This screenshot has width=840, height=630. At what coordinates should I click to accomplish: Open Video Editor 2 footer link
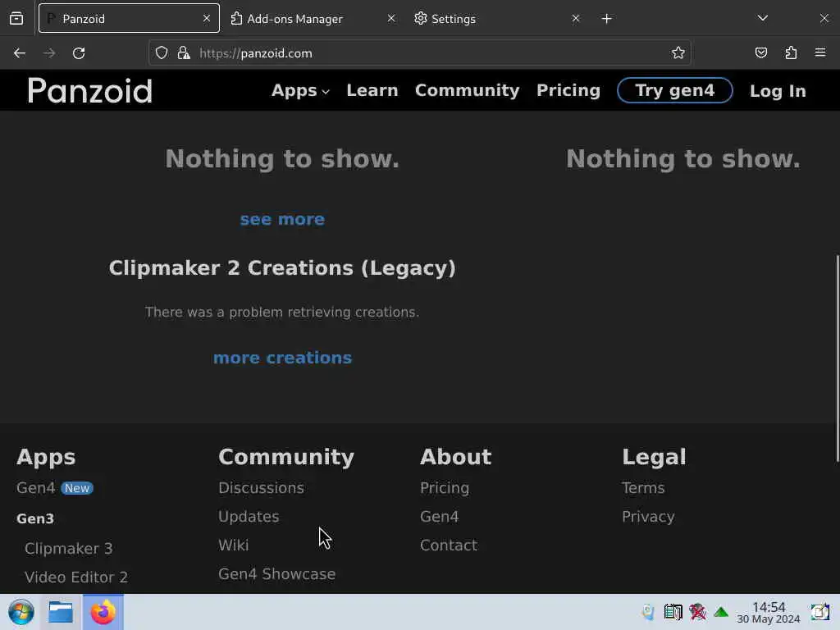76,577
